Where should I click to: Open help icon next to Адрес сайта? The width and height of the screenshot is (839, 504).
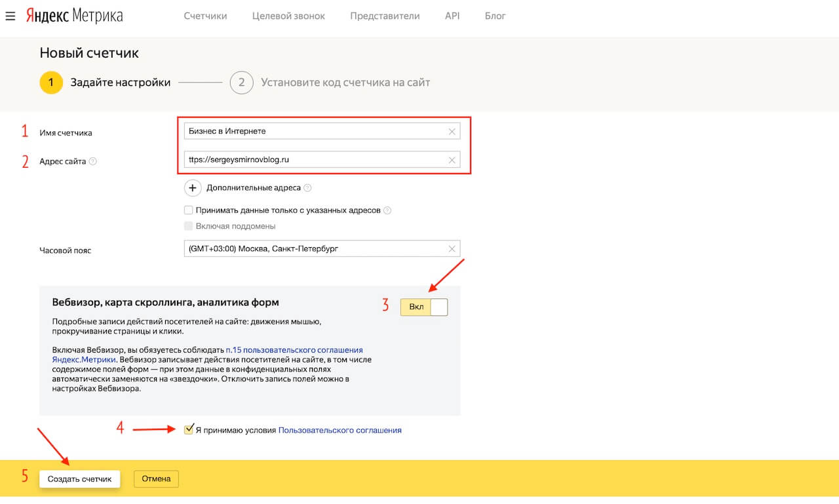coord(92,161)
